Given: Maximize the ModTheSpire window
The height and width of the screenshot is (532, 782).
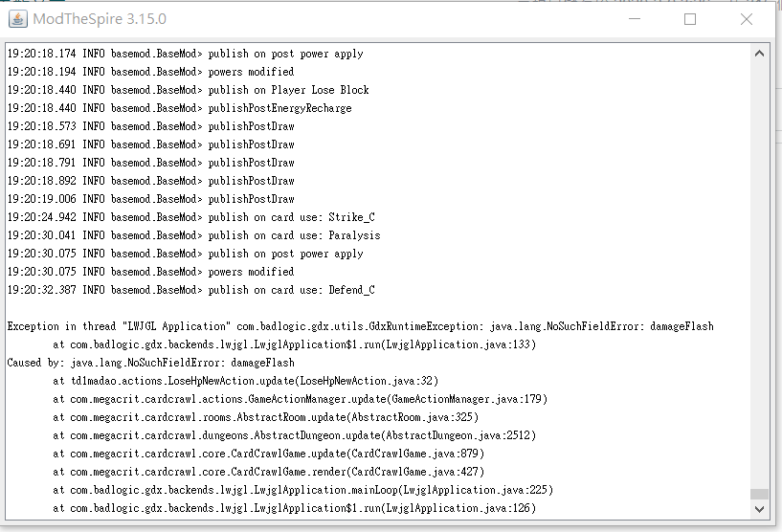Looking at the screenshot, I should click(x=689, y=19).
